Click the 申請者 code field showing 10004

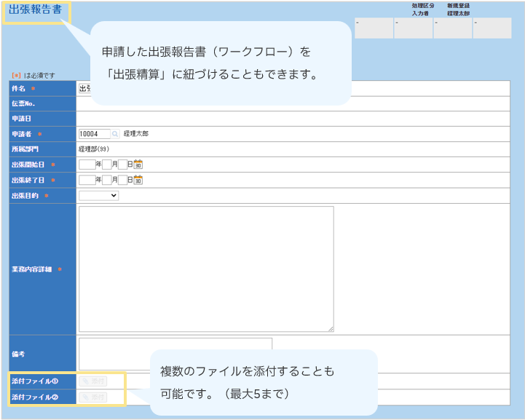point(94,134)
